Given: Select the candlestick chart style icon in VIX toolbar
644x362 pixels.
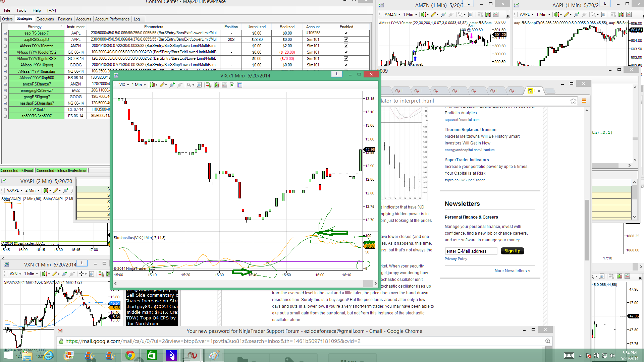Looking at the screenshot, I should point(152,85).
